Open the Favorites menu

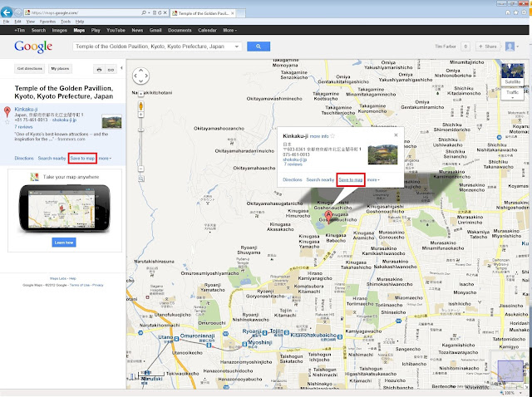pyautogui.click(x=47, y=22)
